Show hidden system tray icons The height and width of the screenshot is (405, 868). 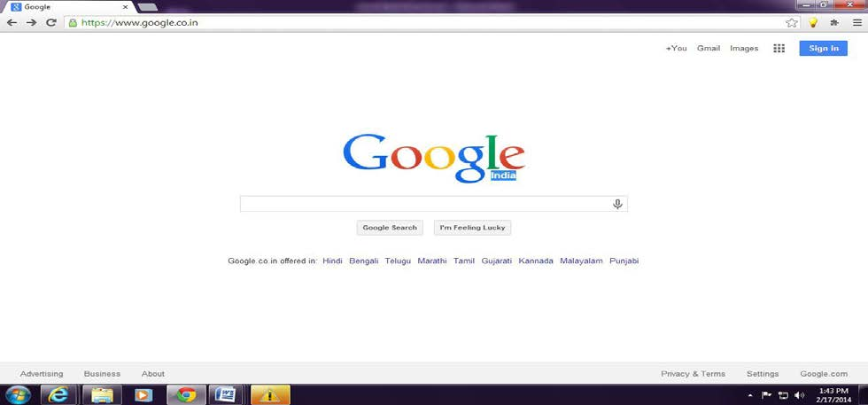click(751, 395)
